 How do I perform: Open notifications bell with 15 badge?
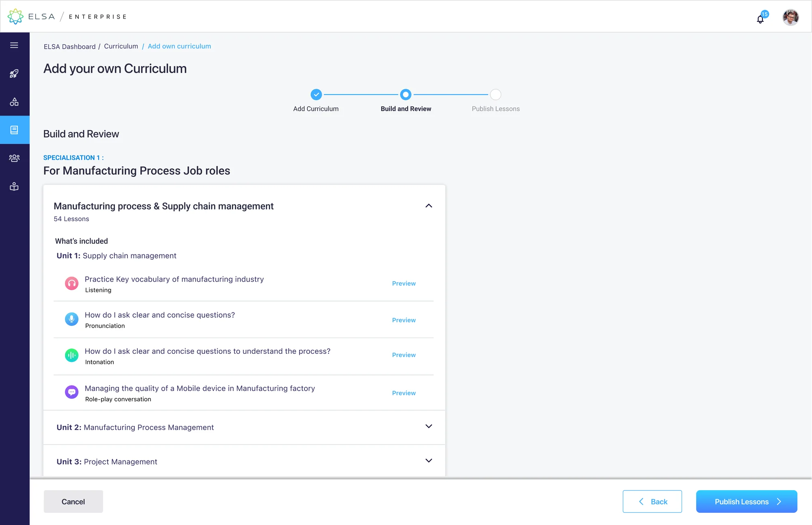click(761, 18)
